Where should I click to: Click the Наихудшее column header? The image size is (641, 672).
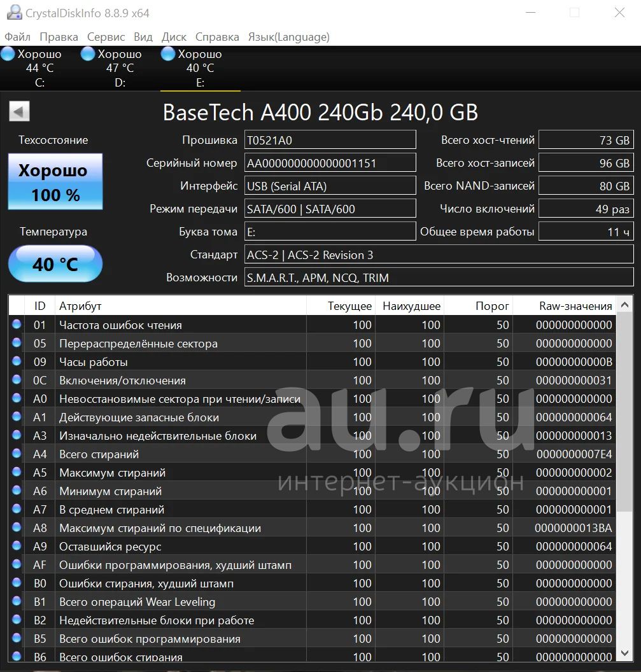click(x=409, y=305)
